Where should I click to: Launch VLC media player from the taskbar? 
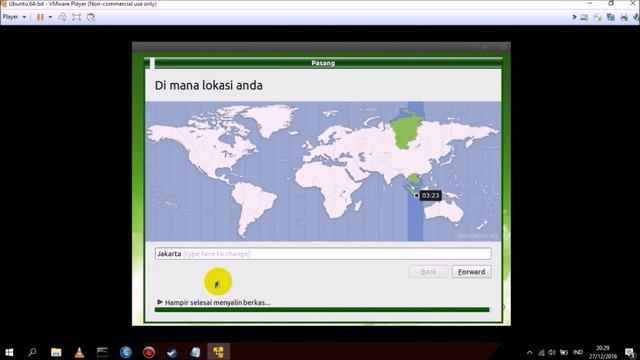tap(79, 352)
